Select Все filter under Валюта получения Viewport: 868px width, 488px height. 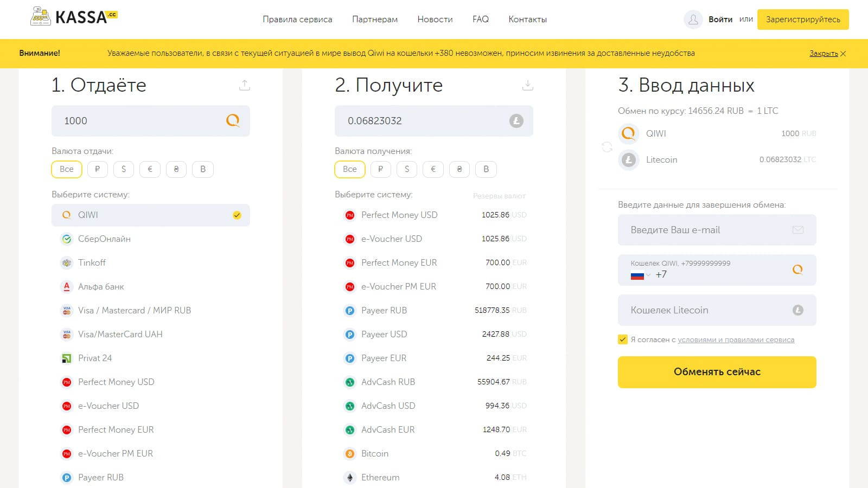point(350,169)
